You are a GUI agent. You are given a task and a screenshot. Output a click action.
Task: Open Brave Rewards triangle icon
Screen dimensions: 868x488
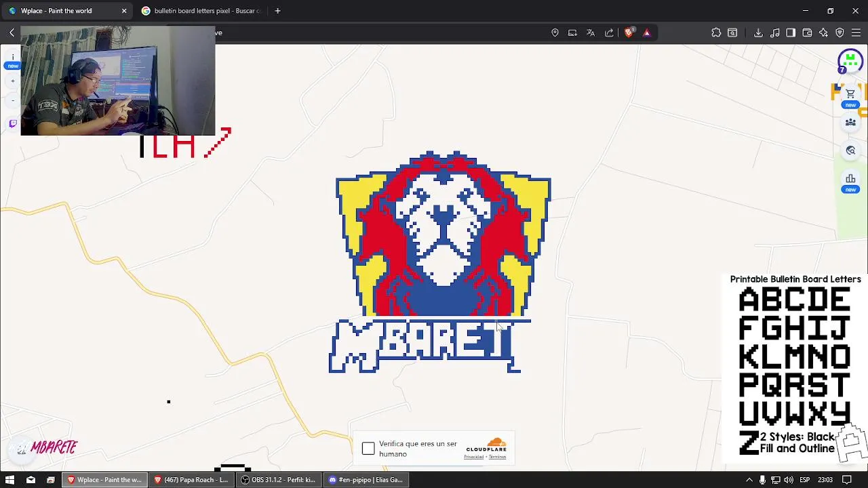point(646,33)
